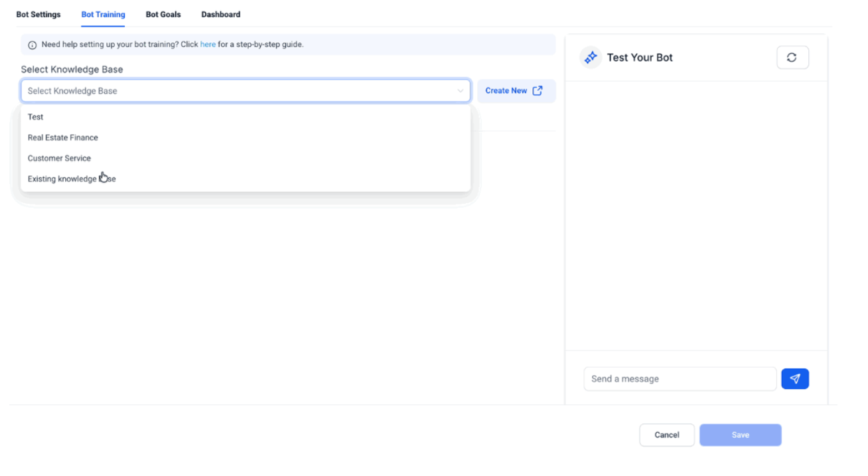Pick 'Customer Service' knowledge base
Screen dimensions: 868x476
(60, 158)
